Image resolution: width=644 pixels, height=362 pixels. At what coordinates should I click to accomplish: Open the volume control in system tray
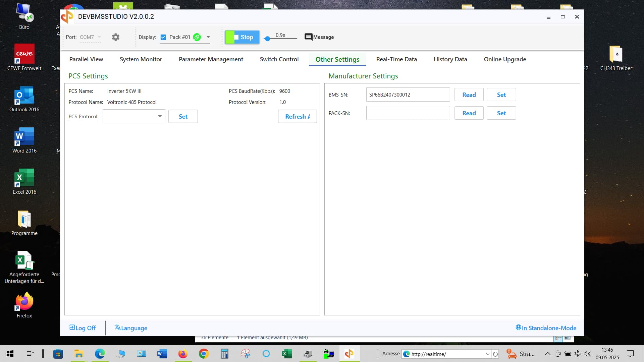click(x=588, y=354)
